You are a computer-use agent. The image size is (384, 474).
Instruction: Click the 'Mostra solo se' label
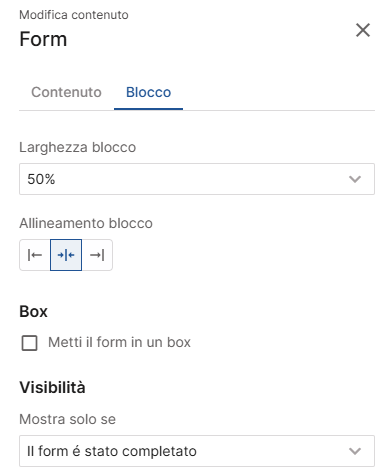pyautogui.click(x=68, y=419)
